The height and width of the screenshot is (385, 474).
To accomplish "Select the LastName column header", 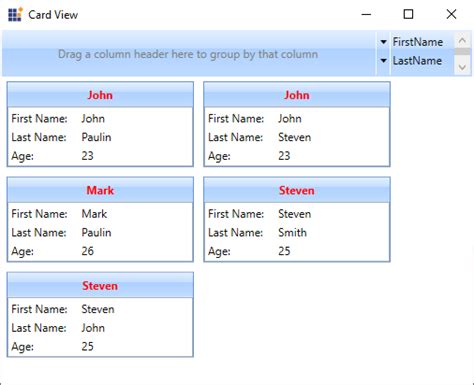I will coord(417,61).
